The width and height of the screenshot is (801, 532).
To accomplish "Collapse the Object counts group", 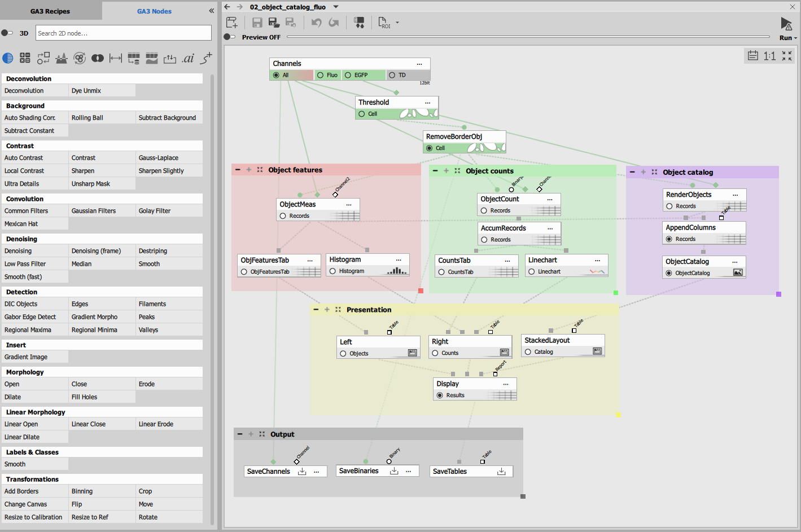I will pos(435,169).
